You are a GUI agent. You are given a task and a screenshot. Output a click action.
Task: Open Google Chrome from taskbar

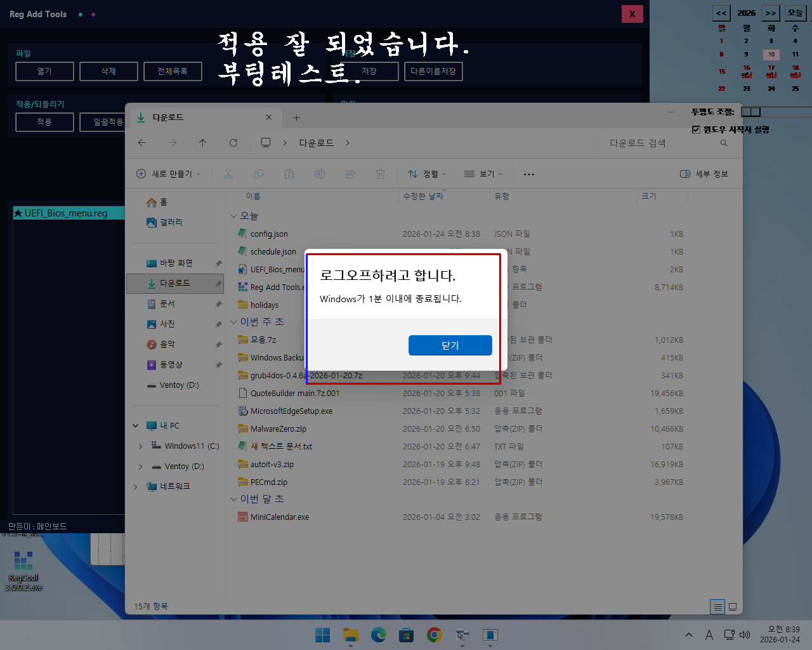(435, 635)
